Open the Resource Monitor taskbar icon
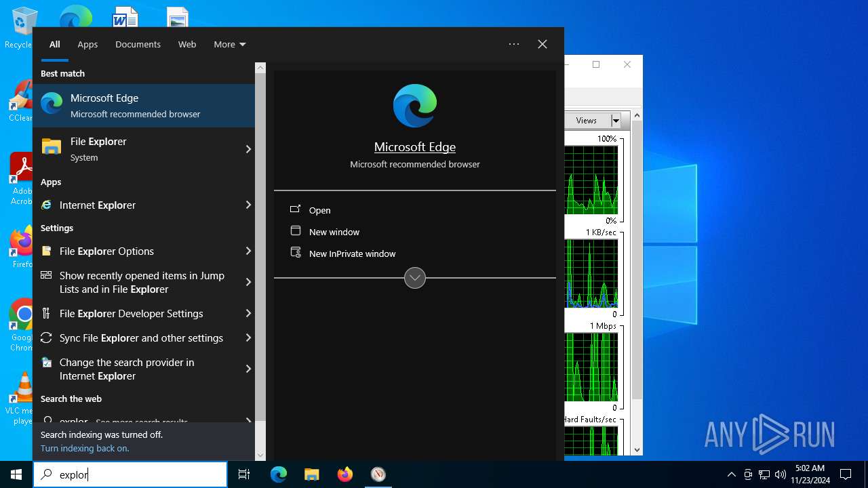The height and width of the screenshot is (488, 868). click(378, 474)
